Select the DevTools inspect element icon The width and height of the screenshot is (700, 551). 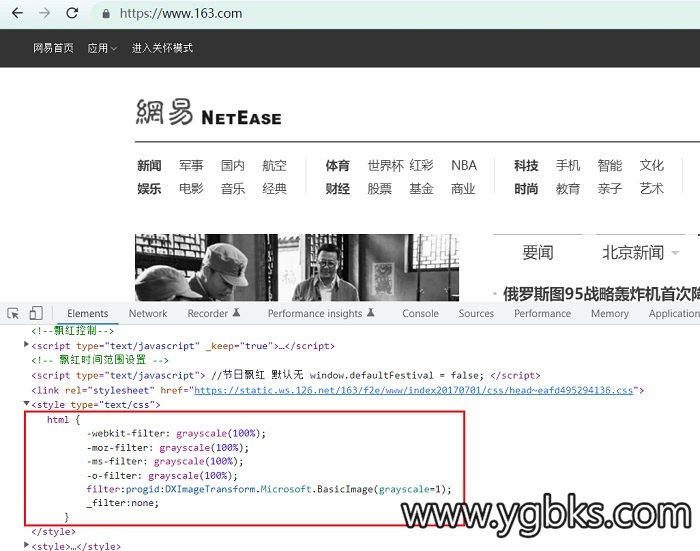pos(13,313)
